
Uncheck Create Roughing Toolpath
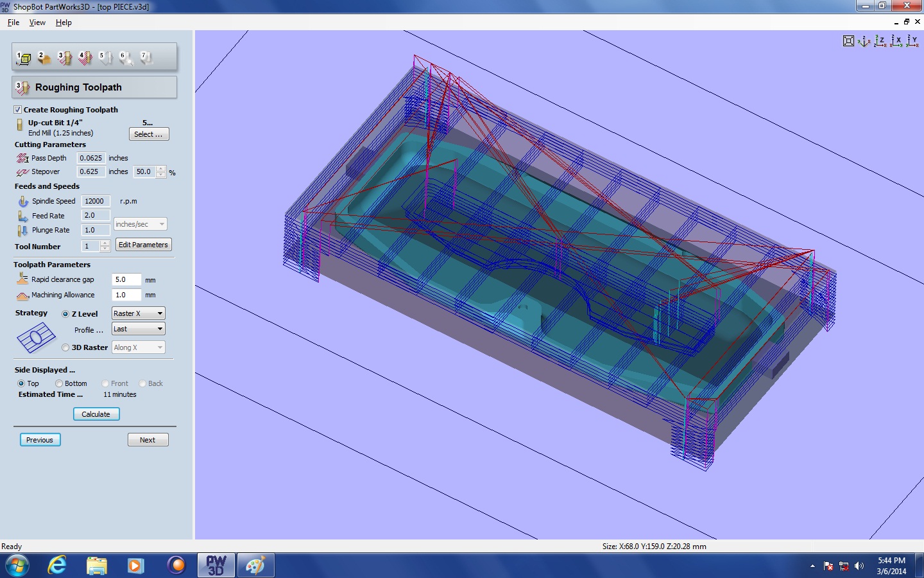(x=18, y=110)
